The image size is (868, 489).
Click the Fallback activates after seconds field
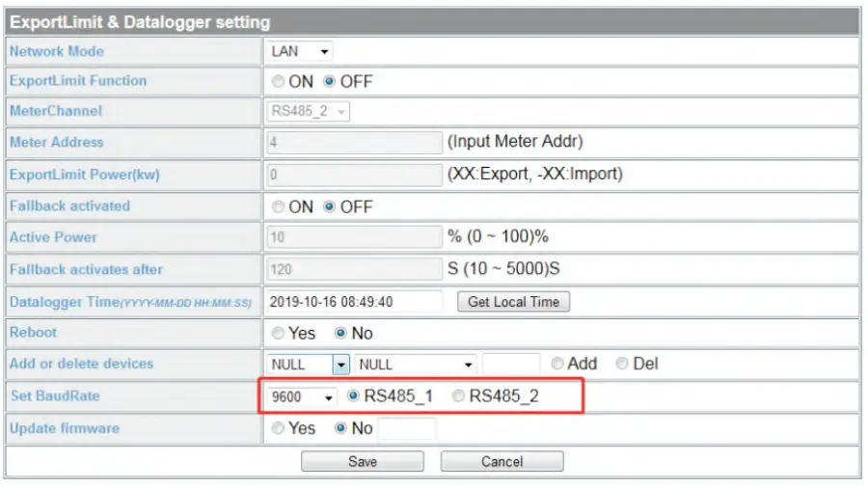tap(354, 269)
